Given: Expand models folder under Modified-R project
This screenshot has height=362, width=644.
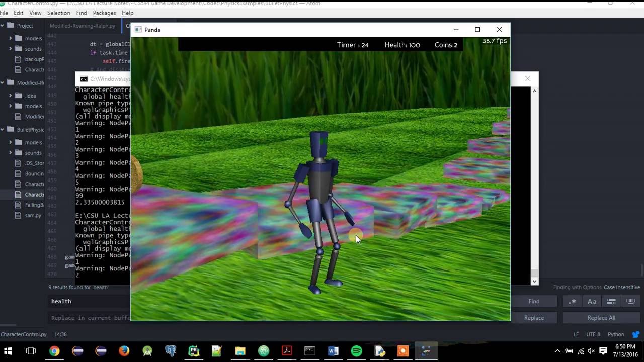Looking at the screenshot, I should [x=11, y=106].
